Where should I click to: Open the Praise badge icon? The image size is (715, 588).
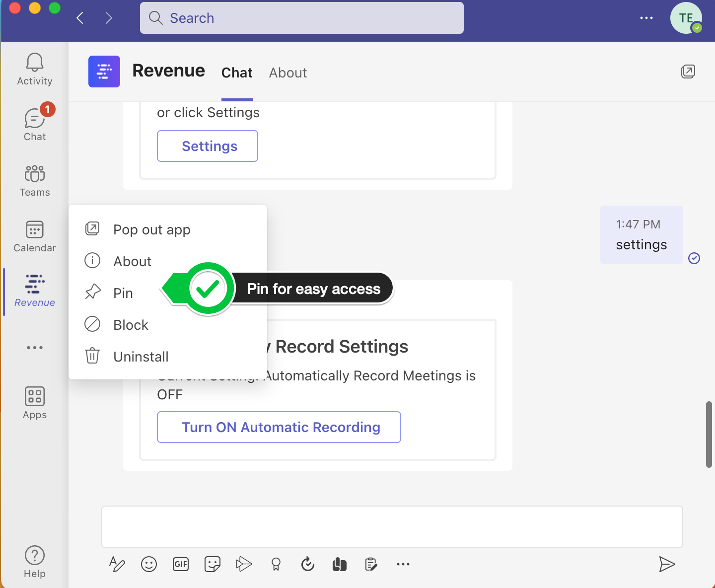click(x=276, y=564)
